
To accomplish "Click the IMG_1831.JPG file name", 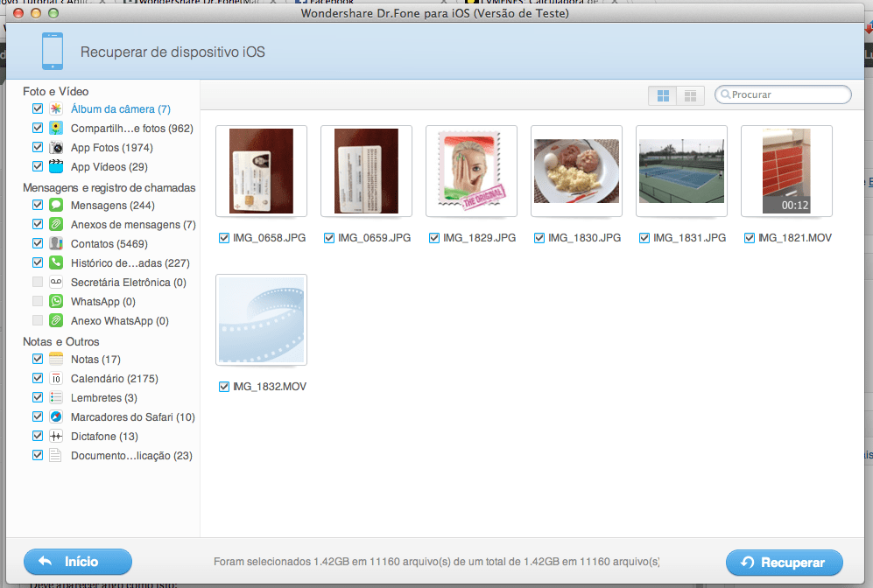I will (689, 238).
